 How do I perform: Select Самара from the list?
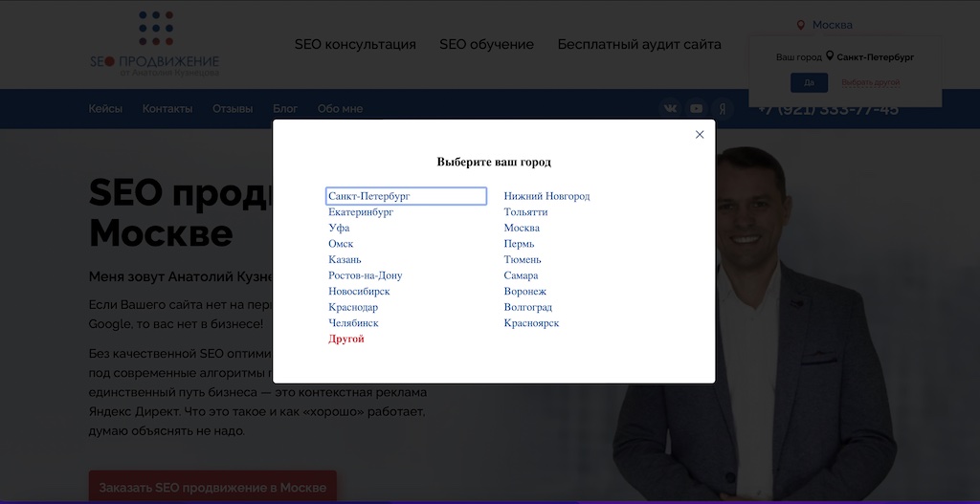[521, 275]
